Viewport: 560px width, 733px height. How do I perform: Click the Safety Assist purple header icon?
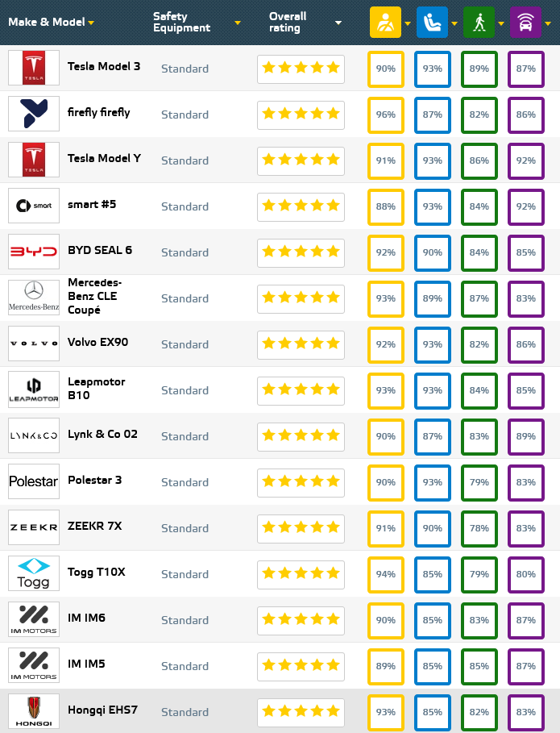pyautogui.click(x=525, y=23)
